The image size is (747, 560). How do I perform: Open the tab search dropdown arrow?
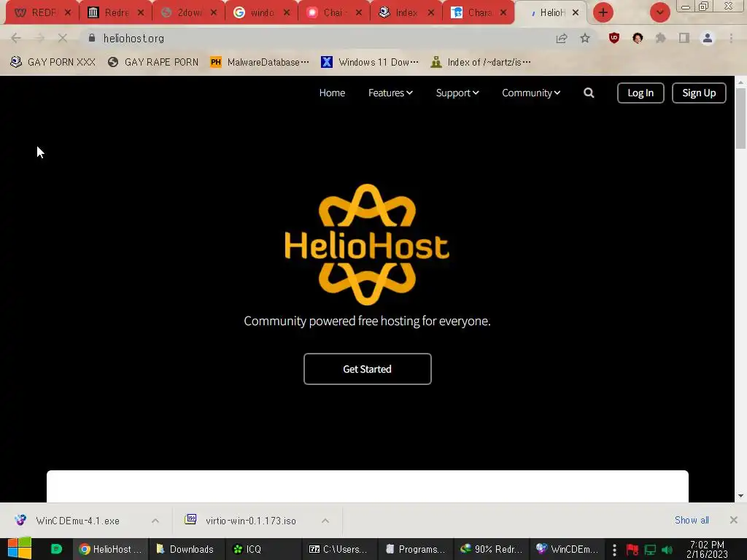659,12
